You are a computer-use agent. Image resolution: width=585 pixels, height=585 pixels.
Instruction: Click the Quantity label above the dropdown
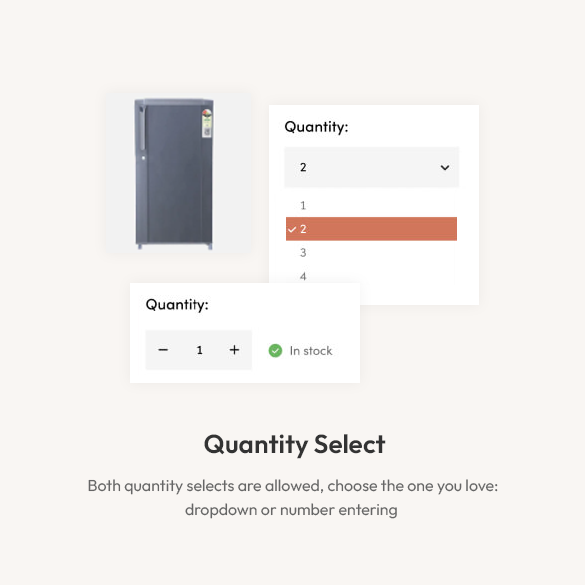pyautogui.click(x=316, y=127)
